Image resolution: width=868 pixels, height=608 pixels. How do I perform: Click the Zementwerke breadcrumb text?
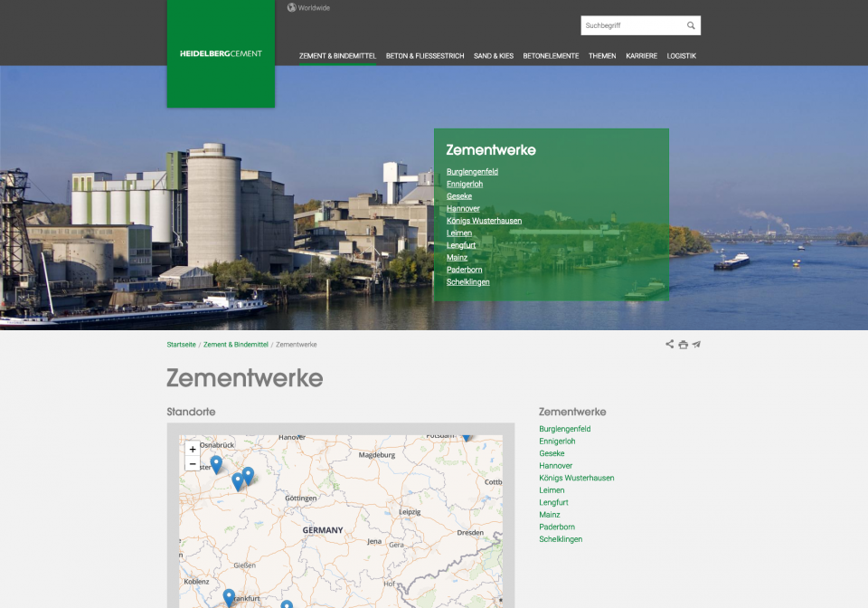[297, 345]
